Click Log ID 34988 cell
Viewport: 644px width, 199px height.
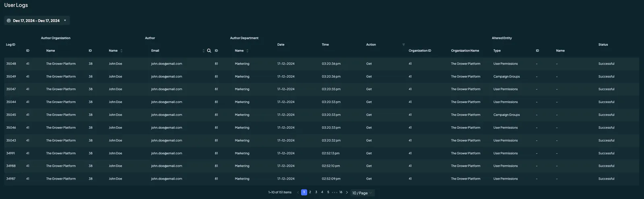click(x=11, y=166)
